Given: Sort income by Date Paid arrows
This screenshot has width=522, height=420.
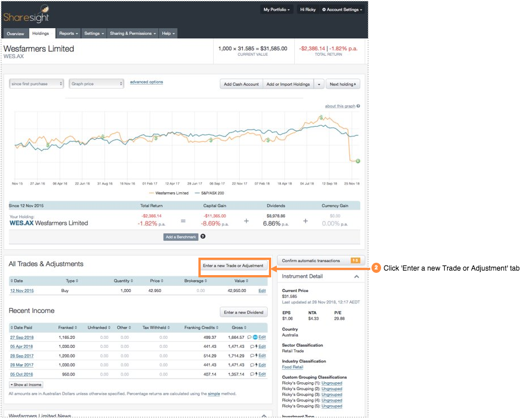Looking at the screenshot, I should [x=12, y=328].
